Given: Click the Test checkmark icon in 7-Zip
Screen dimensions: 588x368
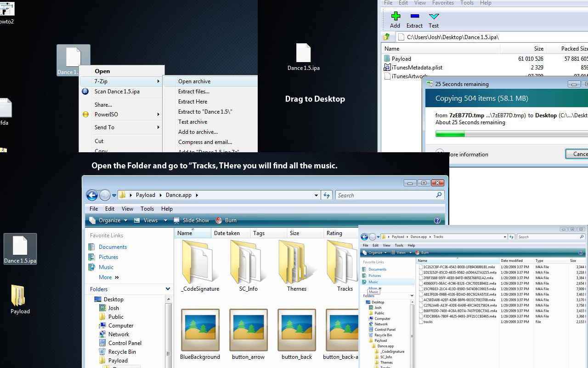Looking at the screenshot, I should (x=434, y=17).
